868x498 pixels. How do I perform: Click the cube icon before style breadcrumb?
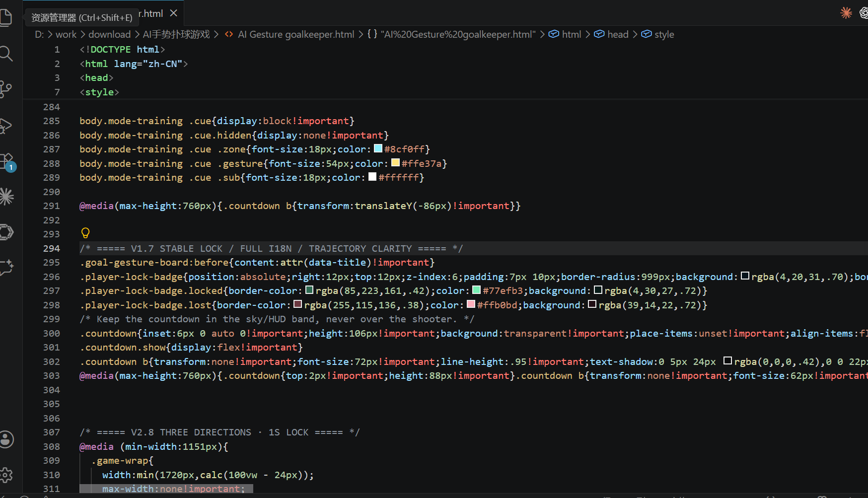pyautogui.click(x=647, y=34)
